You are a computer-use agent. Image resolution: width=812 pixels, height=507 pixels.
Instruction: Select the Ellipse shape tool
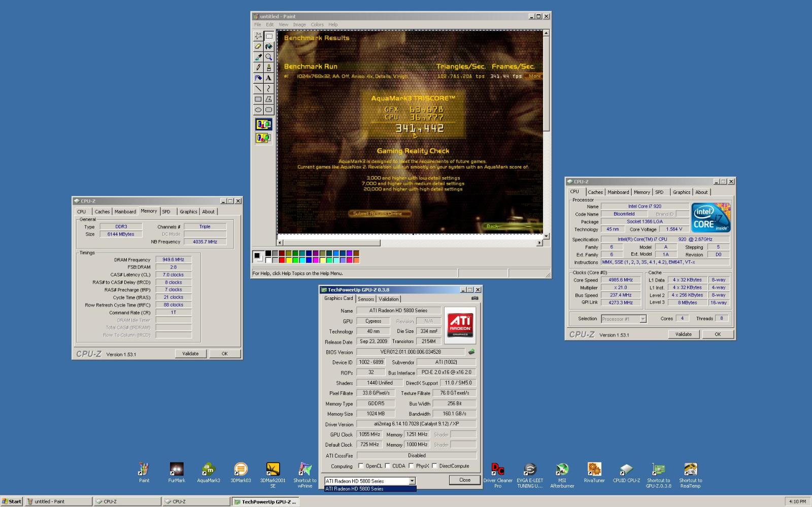(x=258, y=110)
